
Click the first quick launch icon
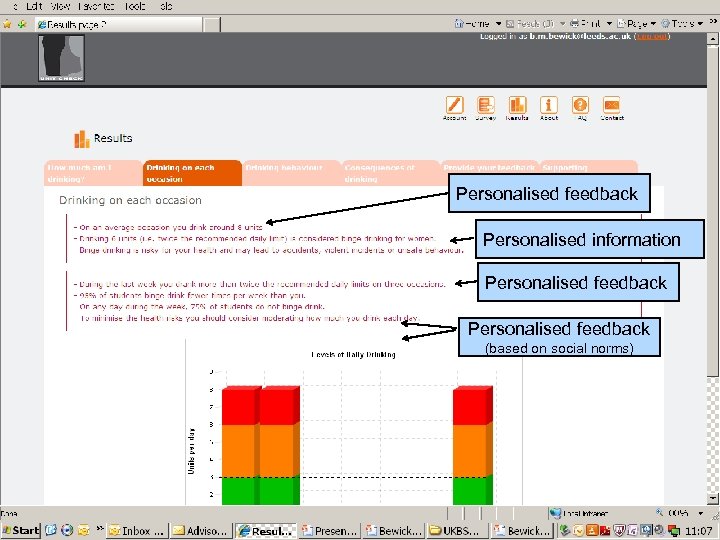51,530
